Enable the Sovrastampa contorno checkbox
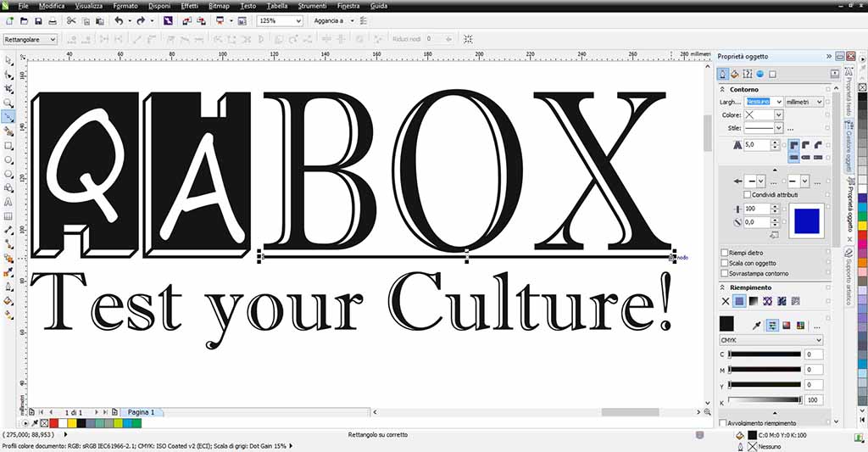 click(724, 274)
